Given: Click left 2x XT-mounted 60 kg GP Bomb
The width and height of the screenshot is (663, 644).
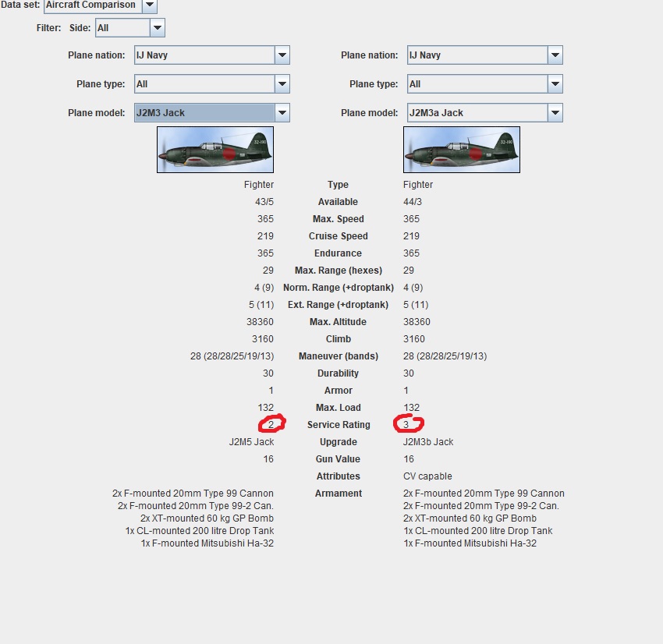Looking at the screenshot, I should pyautogui.click(x=207, y=518).
